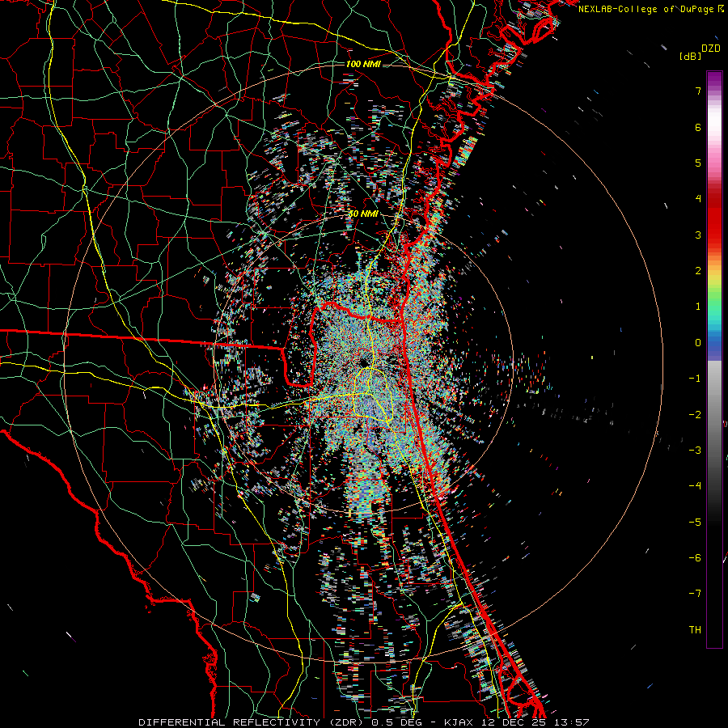Click the -1 tick label on scale

tap(695, 379)
